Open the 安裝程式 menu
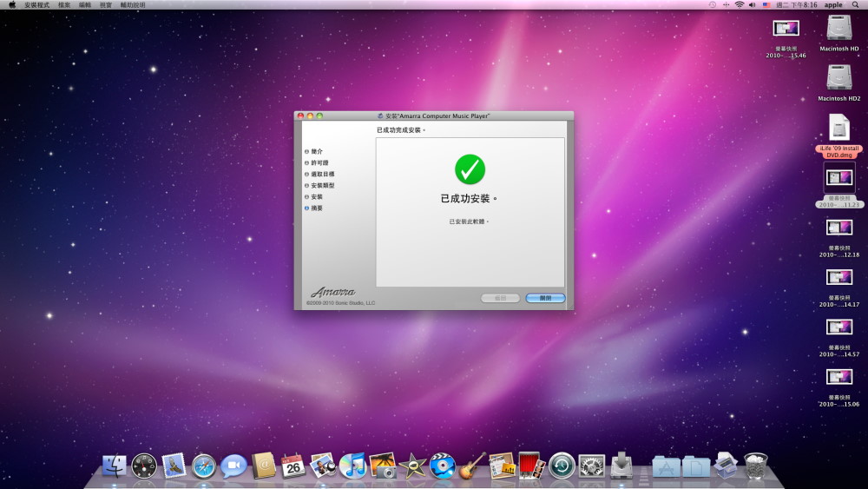The width and height of the screenshot is (868, 489). coord(36,5)
